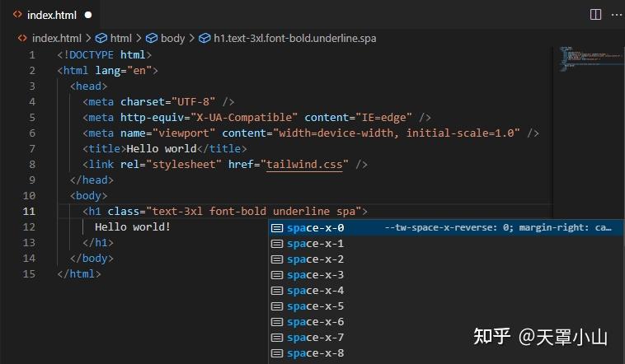Screen dimensions: 625x364
Task: Open the h1.text-3xl breadcrumb segment
Action: pyautogui.click(x=295, y=38)
